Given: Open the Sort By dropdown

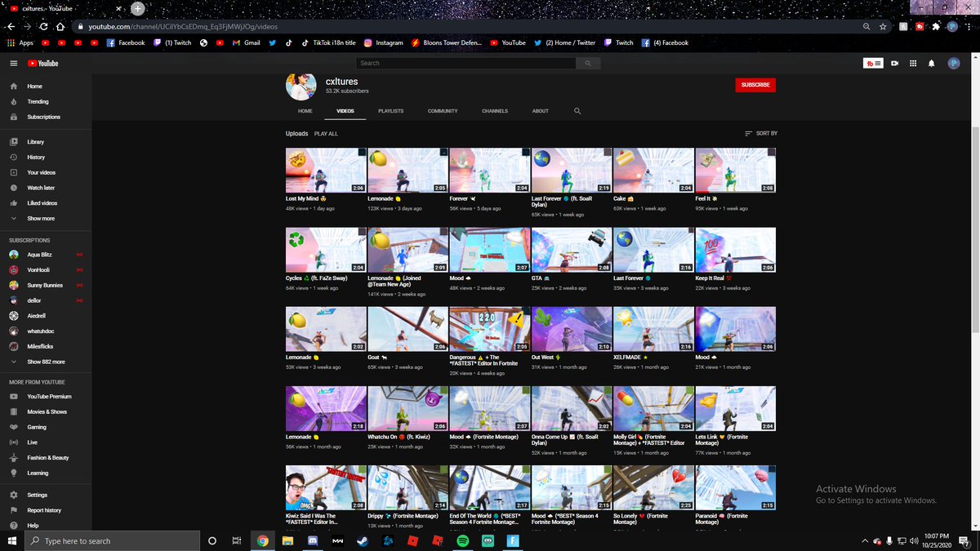Looking at the screenshot, I should (760, 133).
